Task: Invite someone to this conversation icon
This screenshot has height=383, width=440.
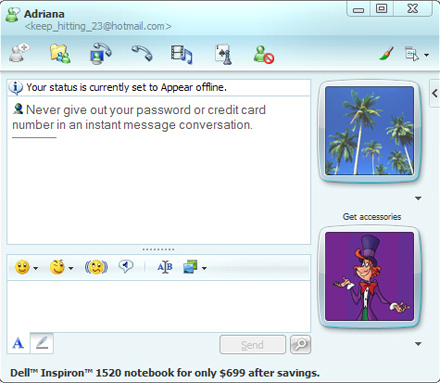Action: tap(19, 53)
